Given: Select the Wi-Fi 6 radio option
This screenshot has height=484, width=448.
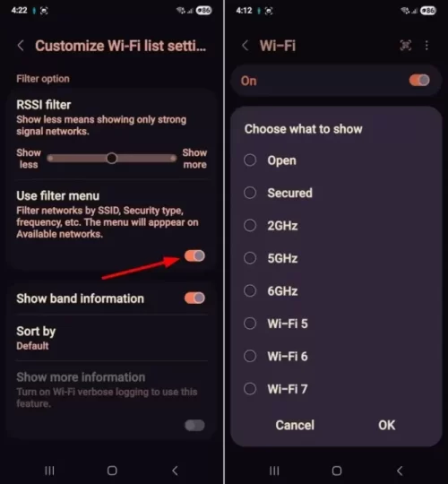Looking at the screenshot, I should [x=250, y=356].
